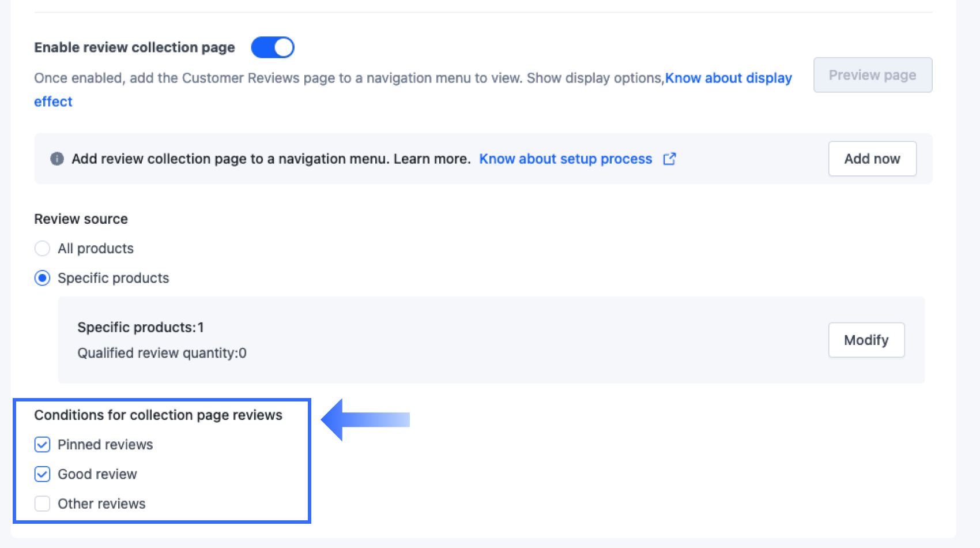Check the Other reviews checkbox
The image size is (980, 548).
tap(42, 504)
